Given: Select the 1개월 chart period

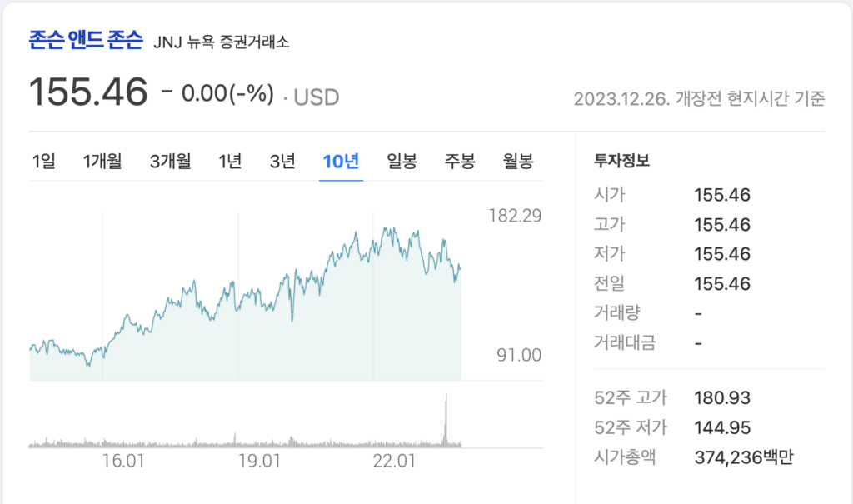Looking at the screenshot, I should [x=102, y=163].
